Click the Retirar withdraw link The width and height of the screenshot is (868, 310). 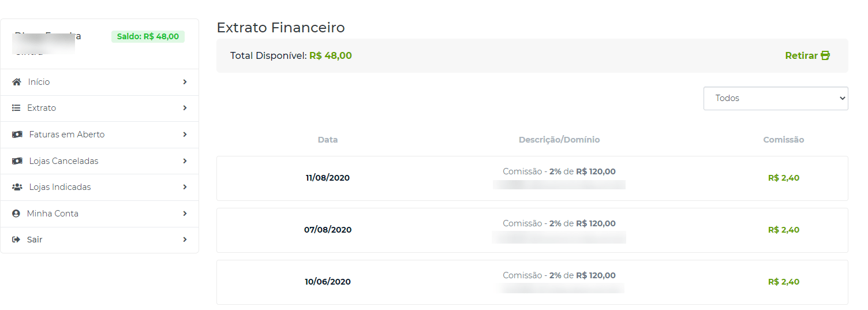click(x=807, y=56)
